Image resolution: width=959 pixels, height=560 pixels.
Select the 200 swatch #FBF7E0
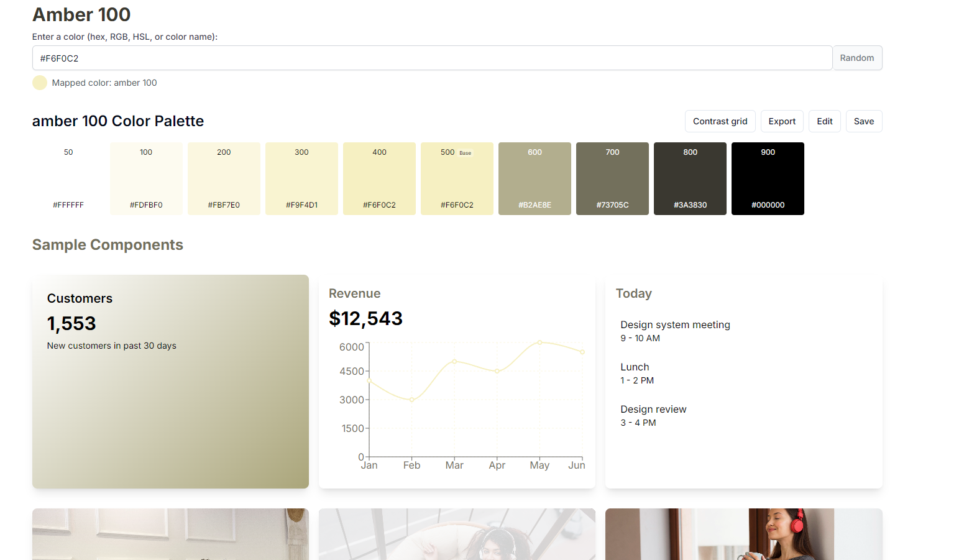click(x=224, y=178)
